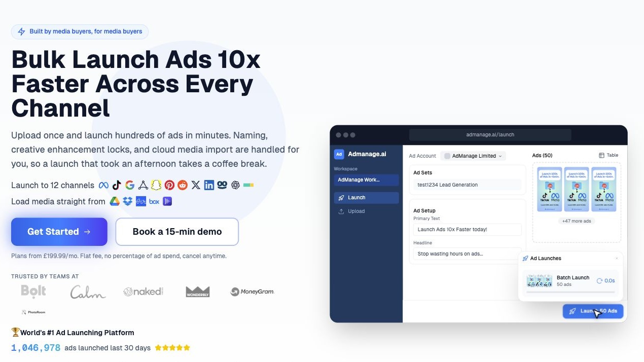Click the Google channel icon
This screenshot has height=362, width=644.
click(x=130, y=185)
